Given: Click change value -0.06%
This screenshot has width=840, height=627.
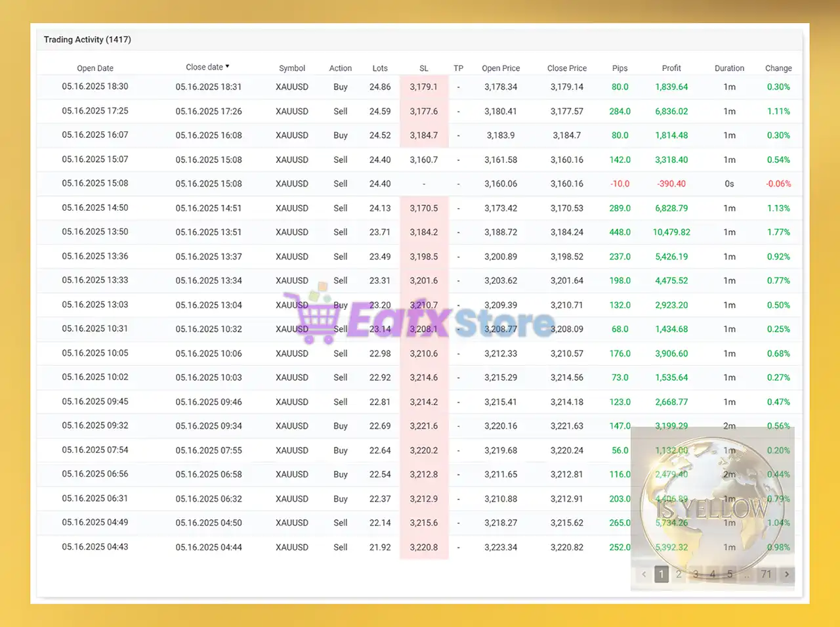Looking at the screenshot, I should pos(778,184).
